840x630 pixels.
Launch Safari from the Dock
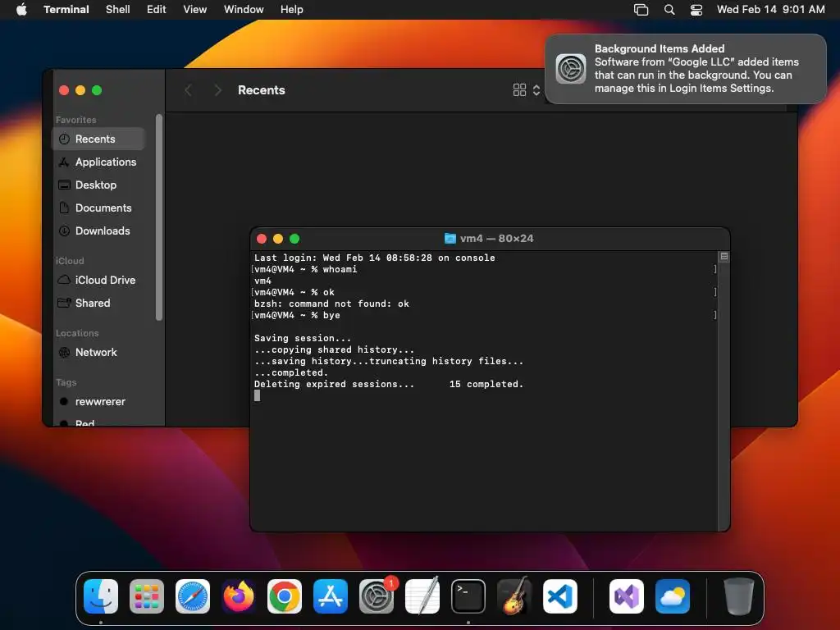pos(193,596)
